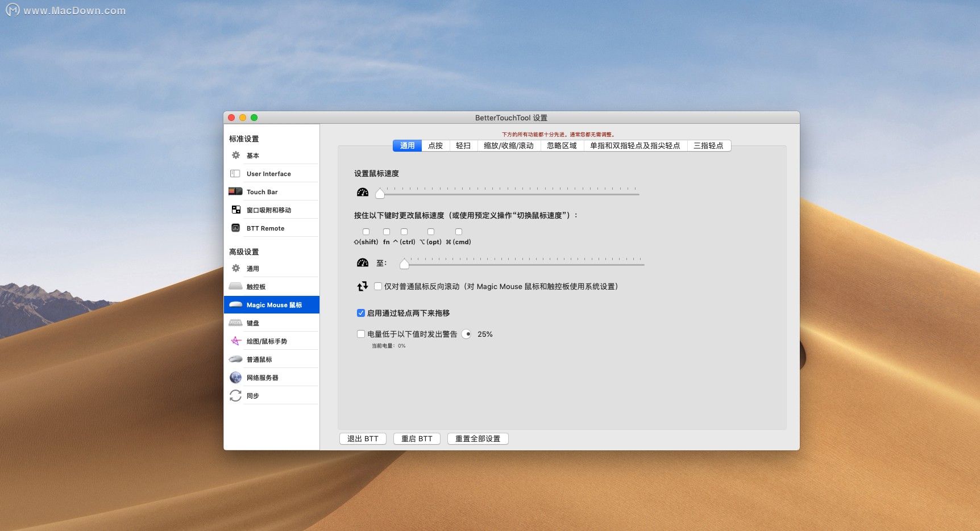The image size is (980, 531).
Task: Click the 重启 BTT button
Action: point(417,439)
